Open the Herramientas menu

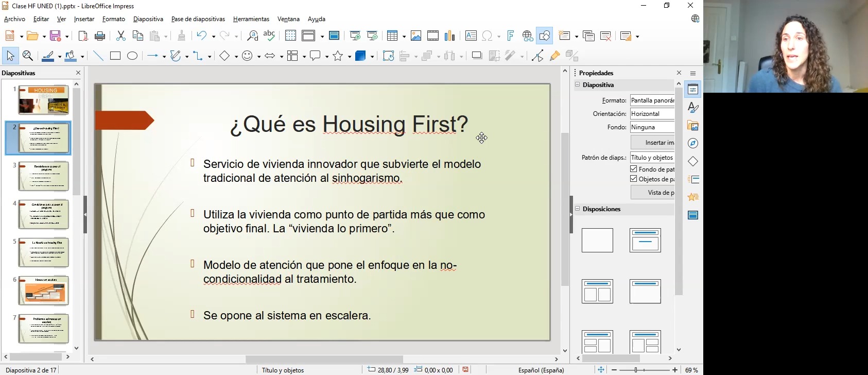pyautogui.click(x=251, y=19)
